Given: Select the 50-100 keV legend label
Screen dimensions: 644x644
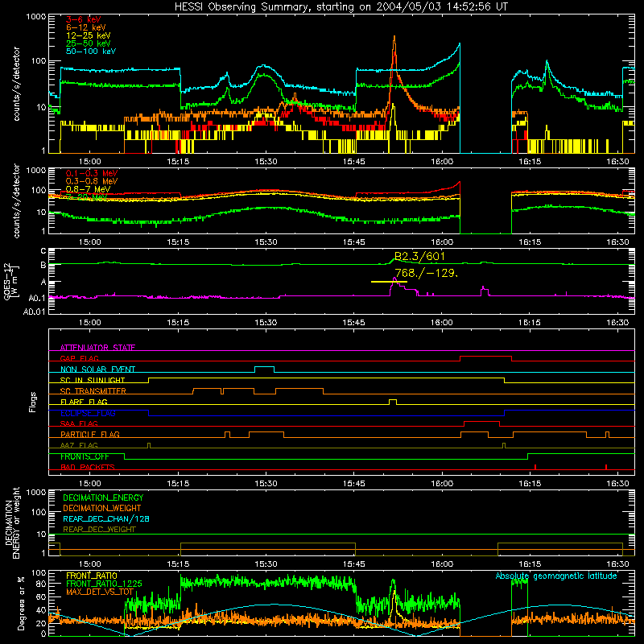Looking at the screenshot, I should (90, 51).
